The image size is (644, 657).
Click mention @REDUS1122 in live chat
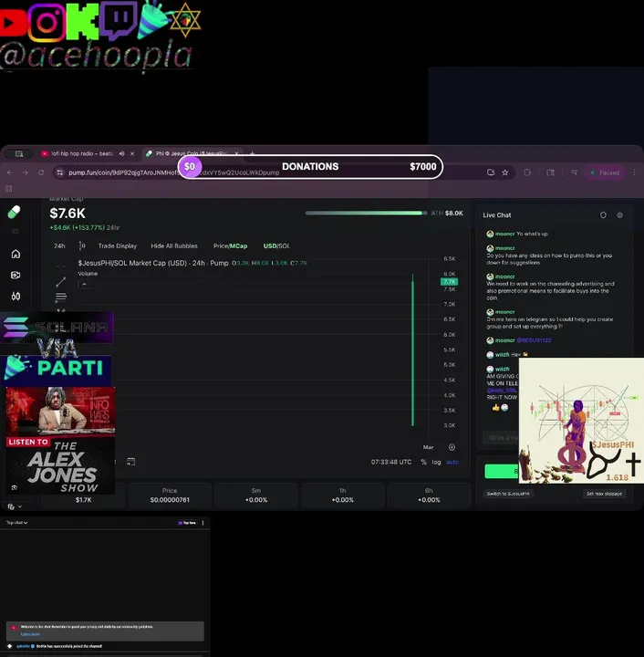click(x=534, y=340)
